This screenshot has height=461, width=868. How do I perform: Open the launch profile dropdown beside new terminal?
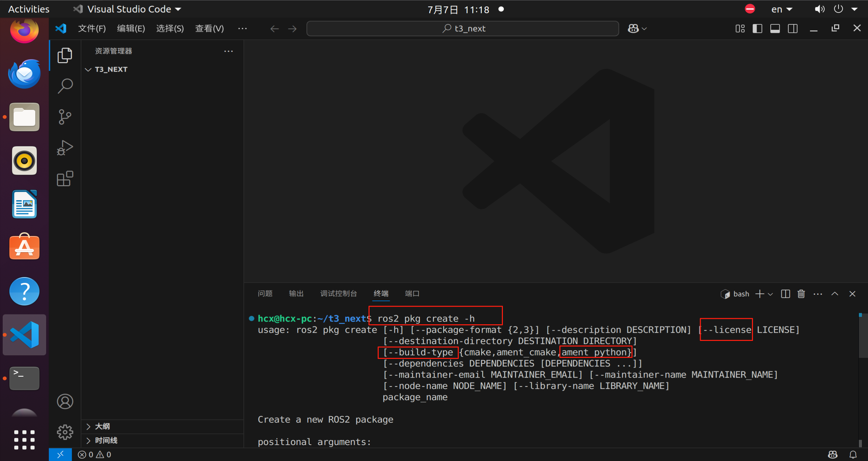pyautogui.click(x=770, y=294)
